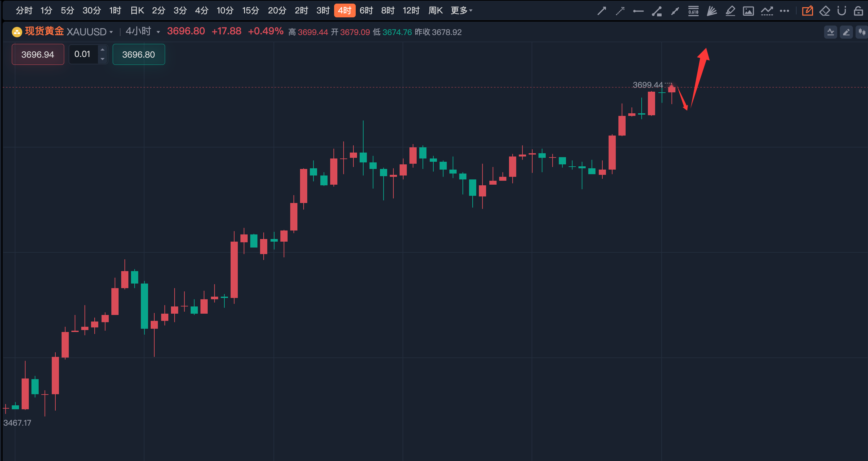Click the red sell price 3696.94 button
This screenshot has width=868, height=461.
[x=38, y=54]
